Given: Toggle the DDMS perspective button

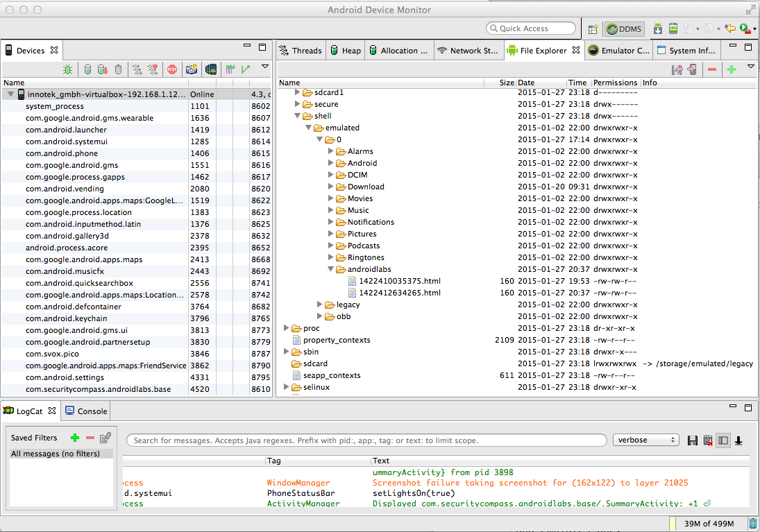Looking at the screenshot, I should [624, 29].
